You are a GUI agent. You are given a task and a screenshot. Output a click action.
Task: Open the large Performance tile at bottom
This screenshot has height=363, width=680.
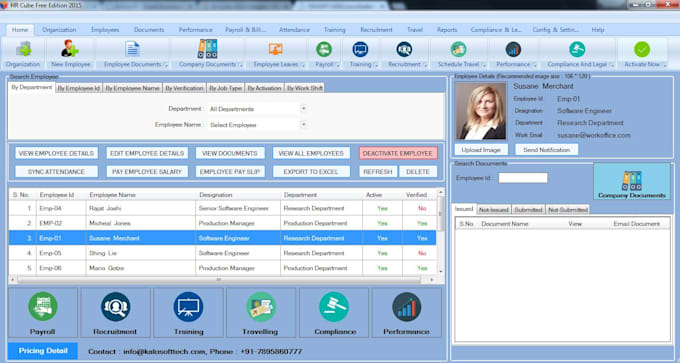coord(406,313)
